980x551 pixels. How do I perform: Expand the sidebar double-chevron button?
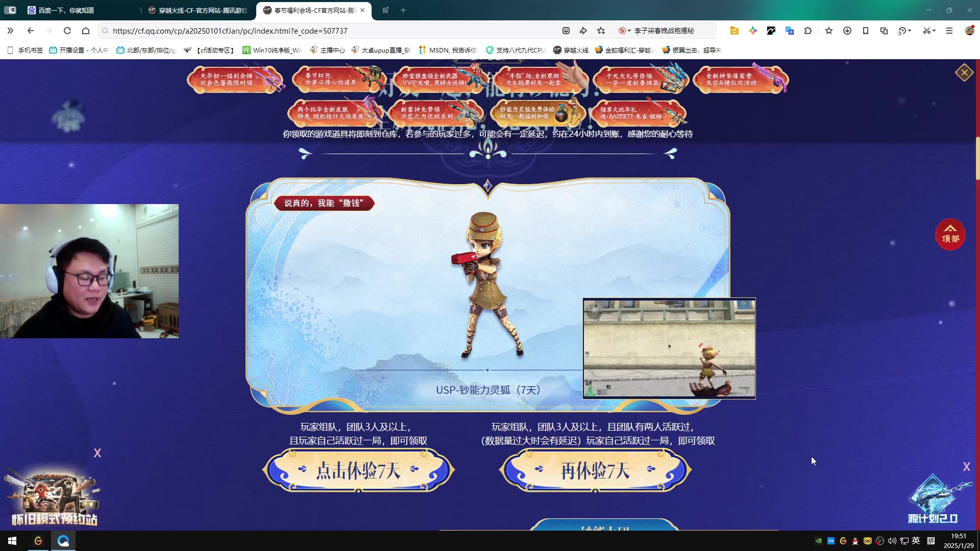(x=10, y=31)
